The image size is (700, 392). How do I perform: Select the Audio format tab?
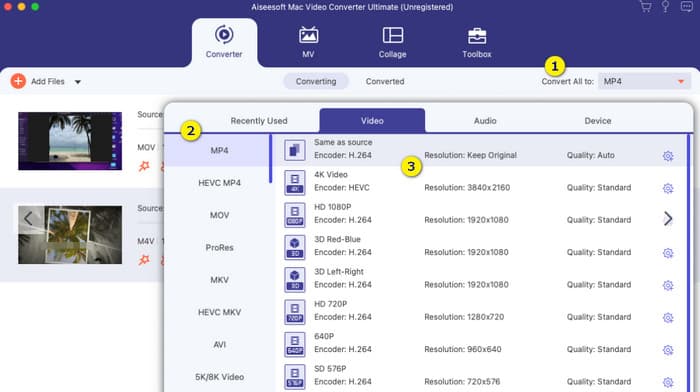(485, 121)
